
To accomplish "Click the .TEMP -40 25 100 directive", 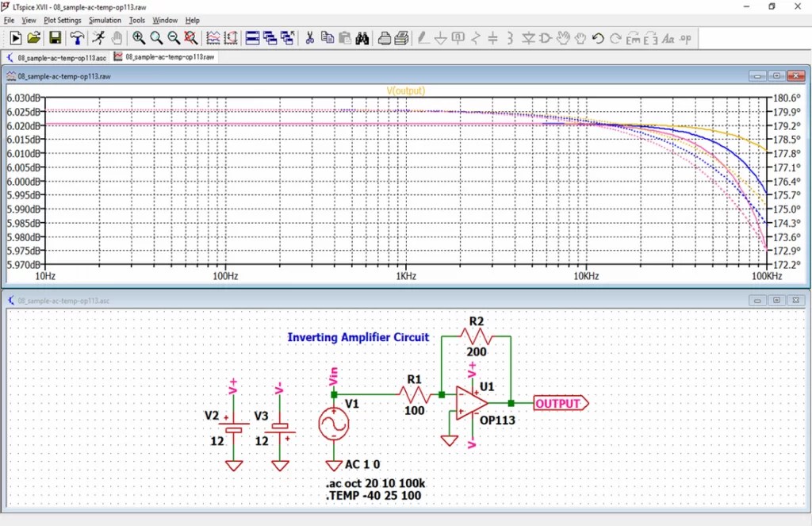I will pos(373,496).
